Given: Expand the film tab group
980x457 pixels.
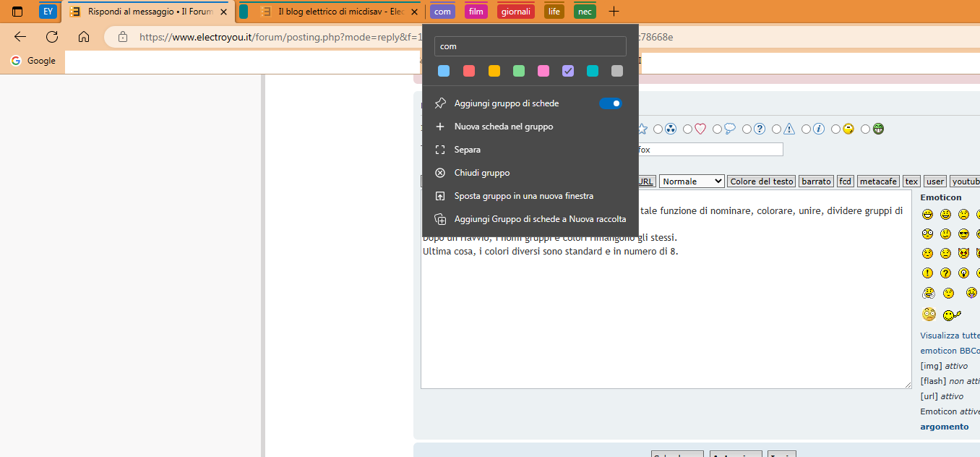Looking at the screenshot, I should [x=476, y=12].
